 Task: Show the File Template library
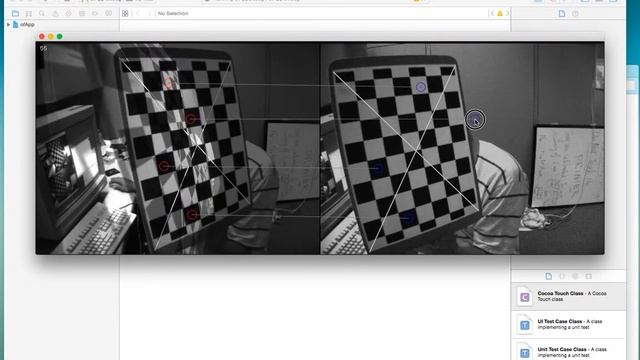coord(549,276)
